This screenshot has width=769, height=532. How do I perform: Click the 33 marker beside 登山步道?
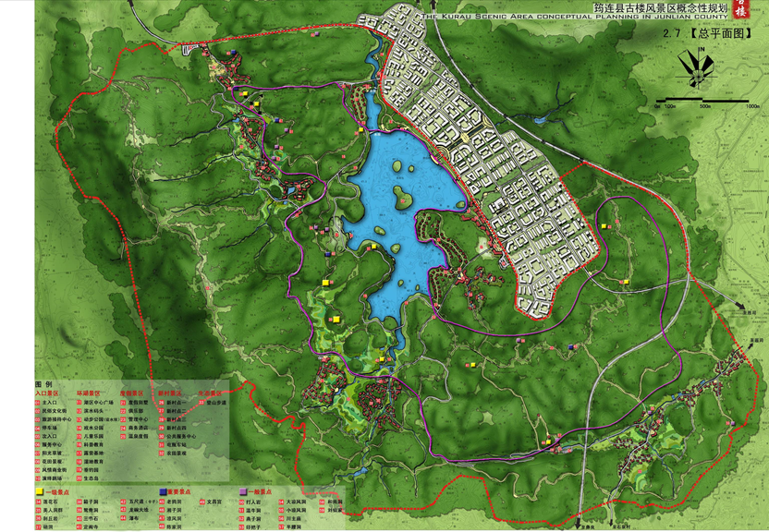201,403
